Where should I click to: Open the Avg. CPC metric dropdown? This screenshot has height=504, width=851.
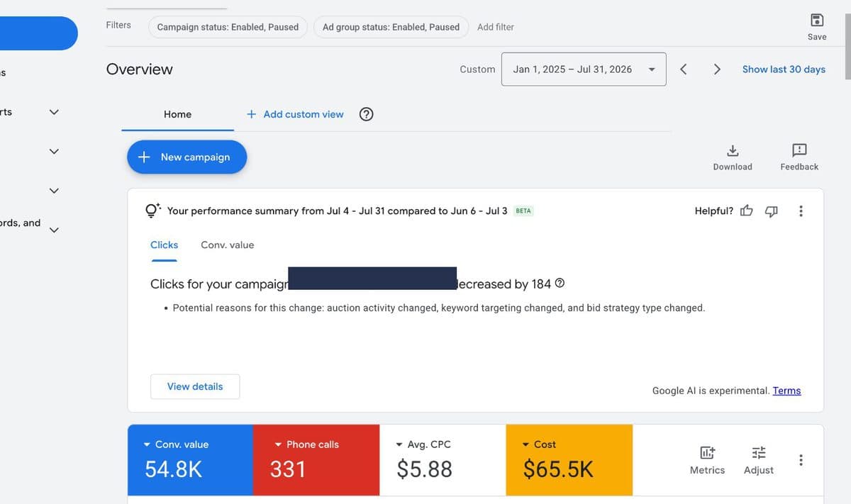(399, 444)
